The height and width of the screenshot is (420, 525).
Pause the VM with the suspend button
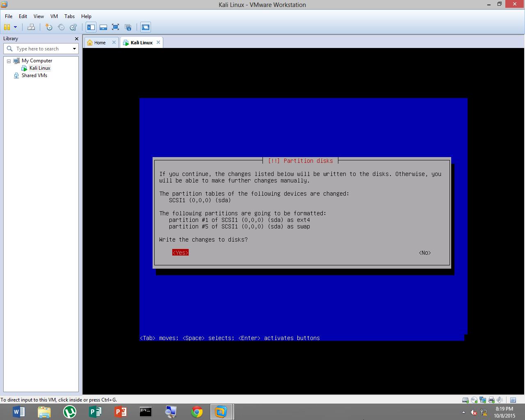(x=7, y=27)
